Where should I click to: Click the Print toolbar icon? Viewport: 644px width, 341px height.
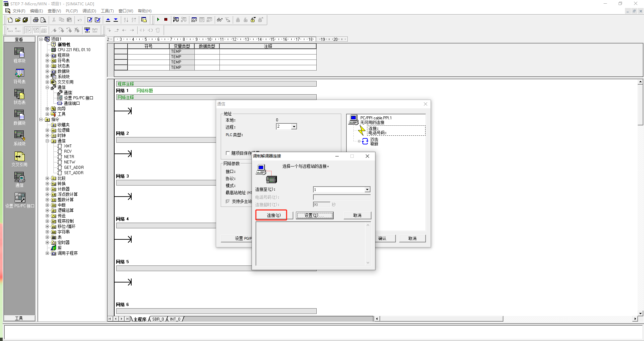[36, 20]
